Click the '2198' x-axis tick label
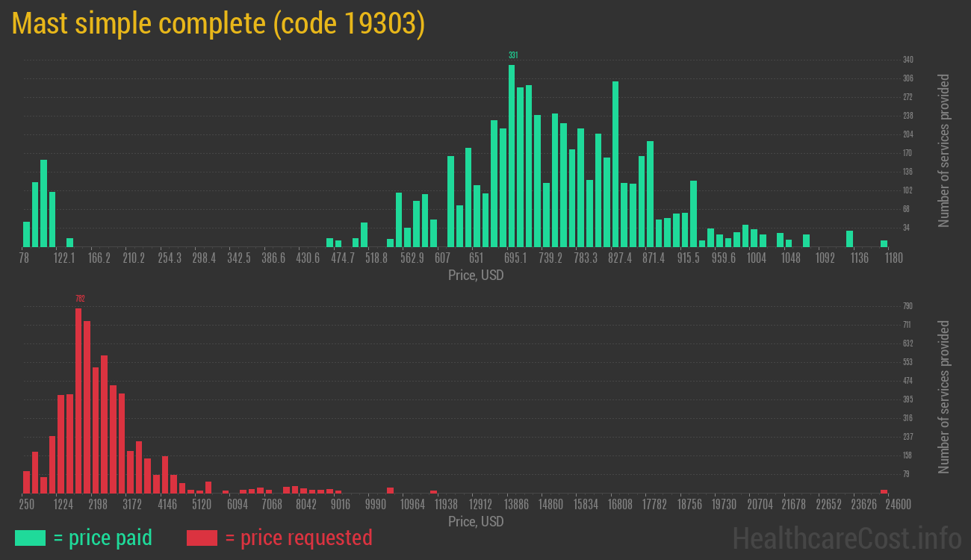 point(98,505)
